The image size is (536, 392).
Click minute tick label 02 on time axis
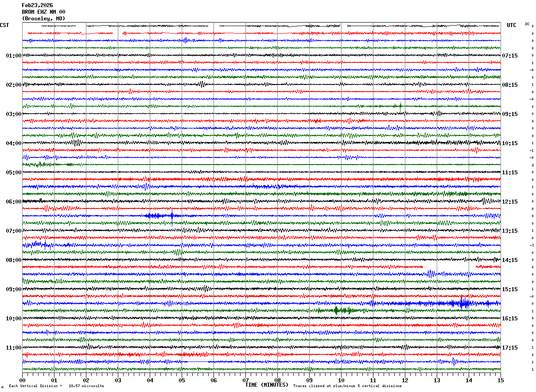coord(86,380)
